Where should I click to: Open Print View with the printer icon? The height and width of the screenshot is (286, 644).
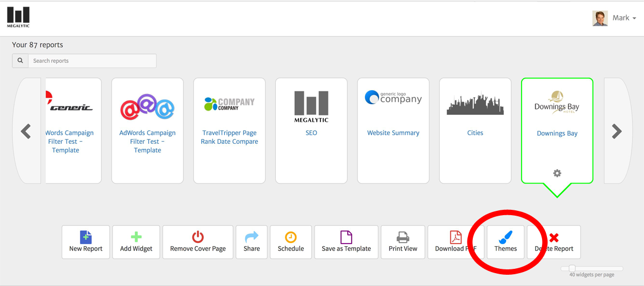tap(402, 242)
